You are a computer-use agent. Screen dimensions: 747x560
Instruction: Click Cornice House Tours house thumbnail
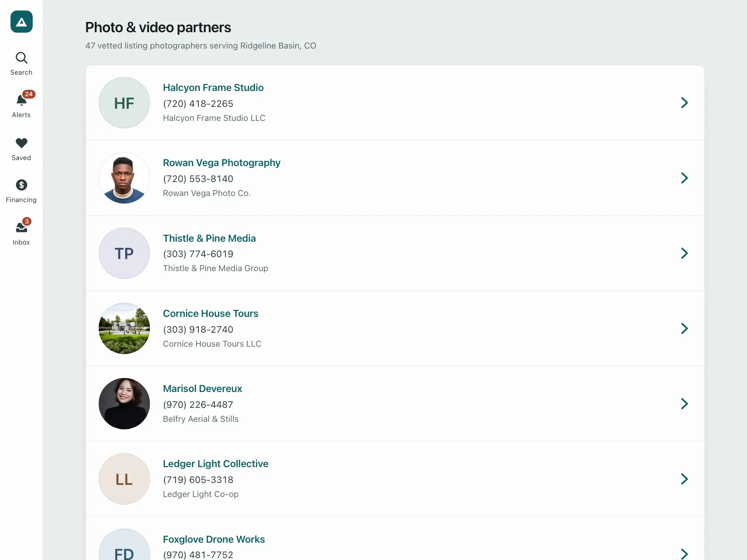(124, 329)
